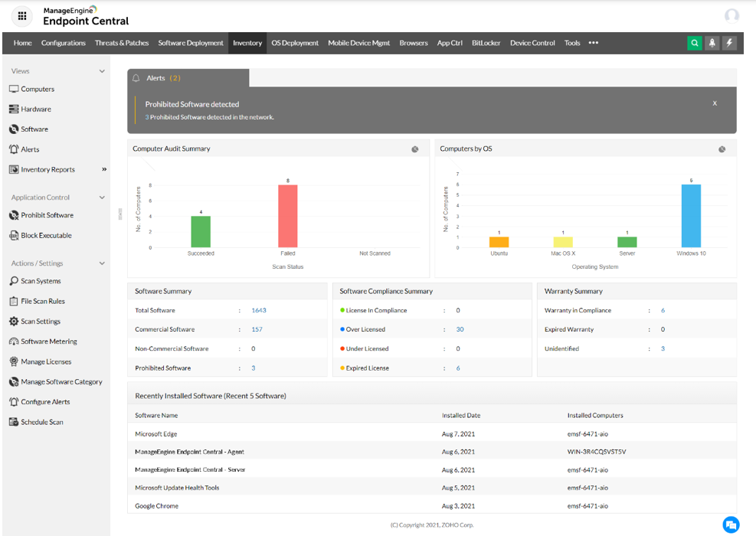Click the Software Metering gauge icon
Viewport: 756px width, 536px height.
[x=14, y=342]
